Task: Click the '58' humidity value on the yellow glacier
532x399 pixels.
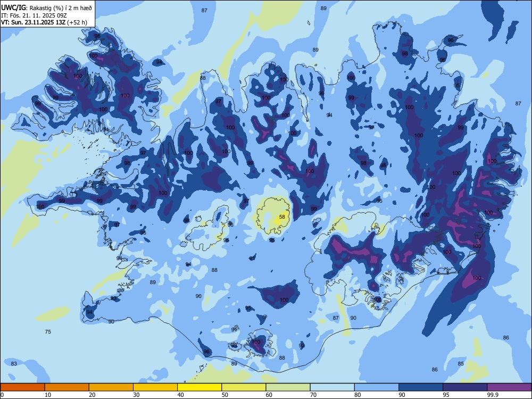Action: point(282,217)
